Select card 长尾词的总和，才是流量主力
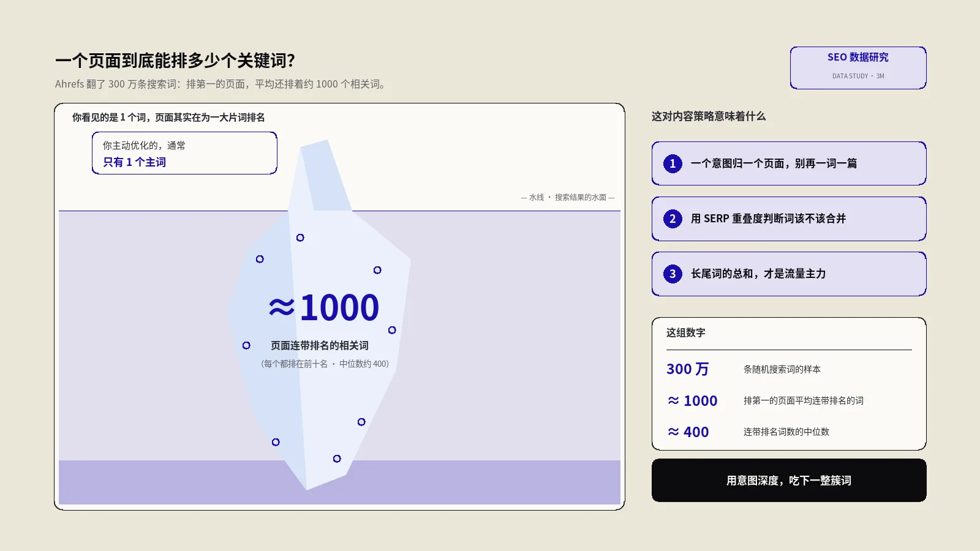 point(789,274)
